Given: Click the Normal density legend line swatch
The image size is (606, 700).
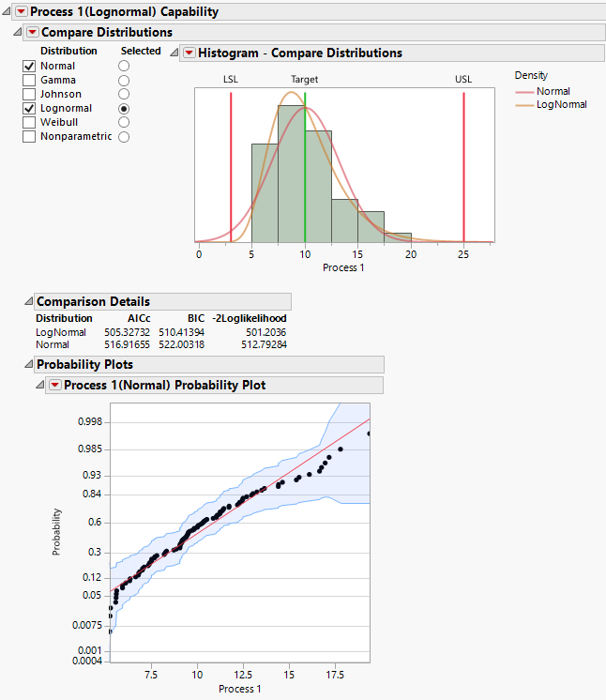Looking at the screenshot, I should (x=528, y=92).
